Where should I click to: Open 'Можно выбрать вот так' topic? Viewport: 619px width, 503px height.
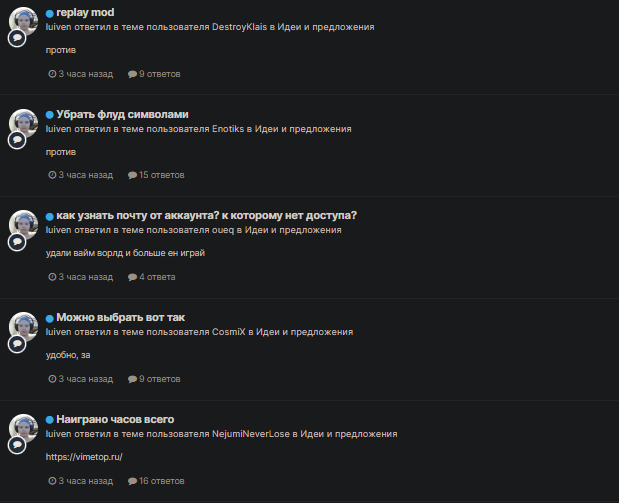tap(120, 317)
